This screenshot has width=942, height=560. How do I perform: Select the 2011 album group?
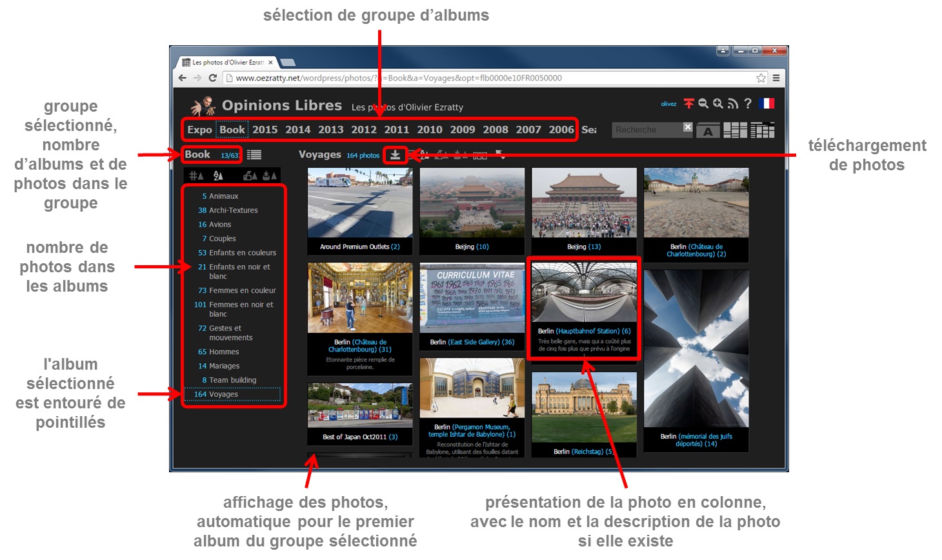397,130
